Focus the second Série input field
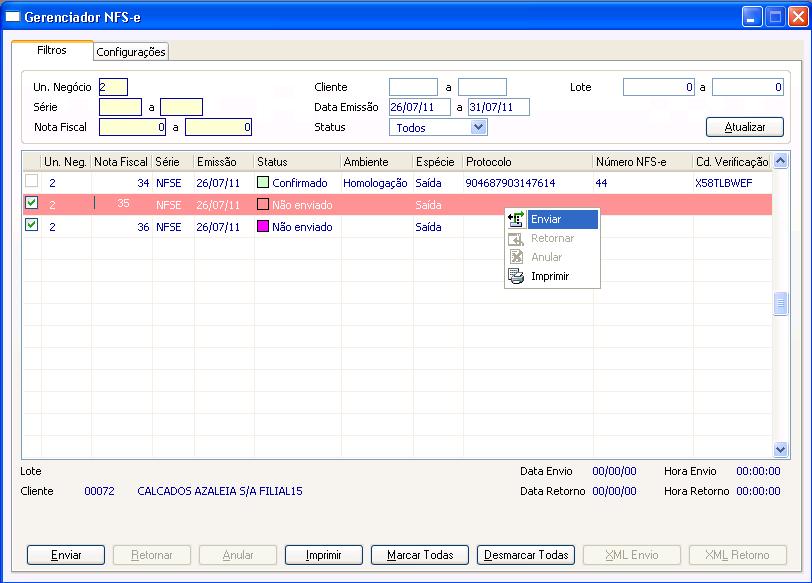This screenshot has width=812, height=583. coord(181,107)
